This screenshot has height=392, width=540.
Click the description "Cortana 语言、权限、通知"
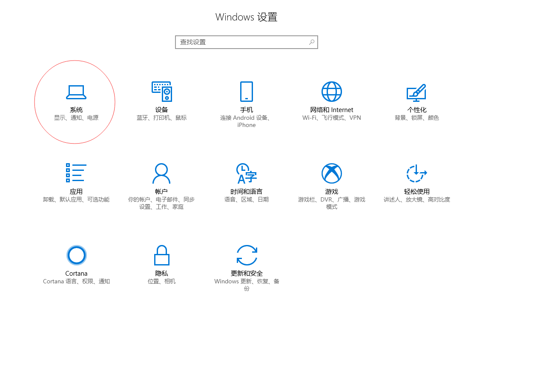(76, 281)
